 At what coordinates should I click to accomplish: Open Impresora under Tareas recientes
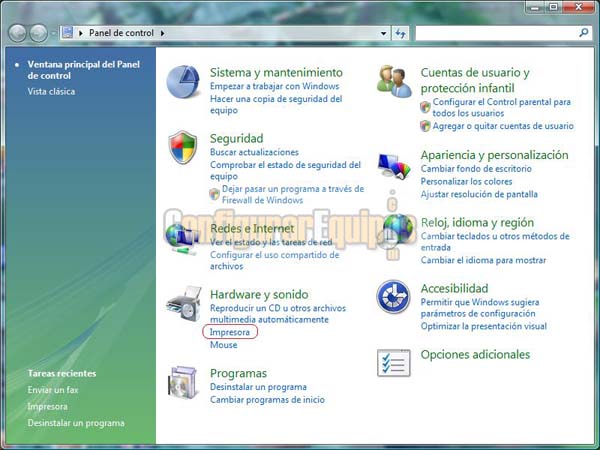point(47,406)
